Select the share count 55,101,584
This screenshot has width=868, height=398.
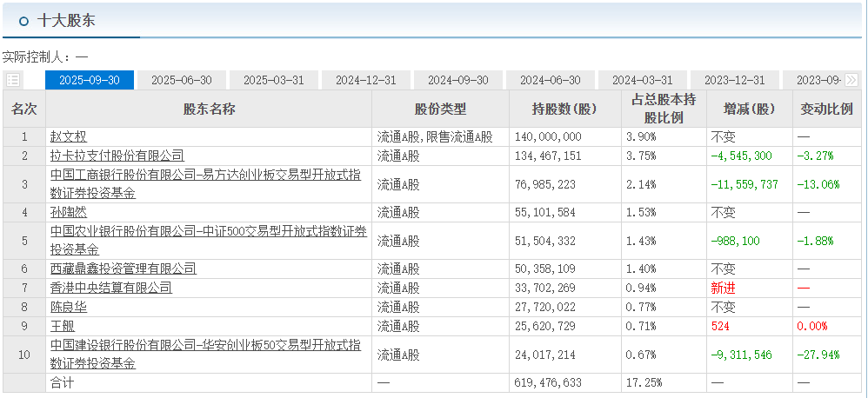coord(545,212)
